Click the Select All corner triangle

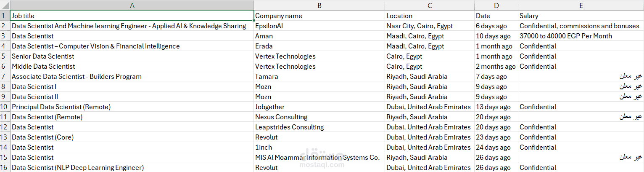point(5,5)
